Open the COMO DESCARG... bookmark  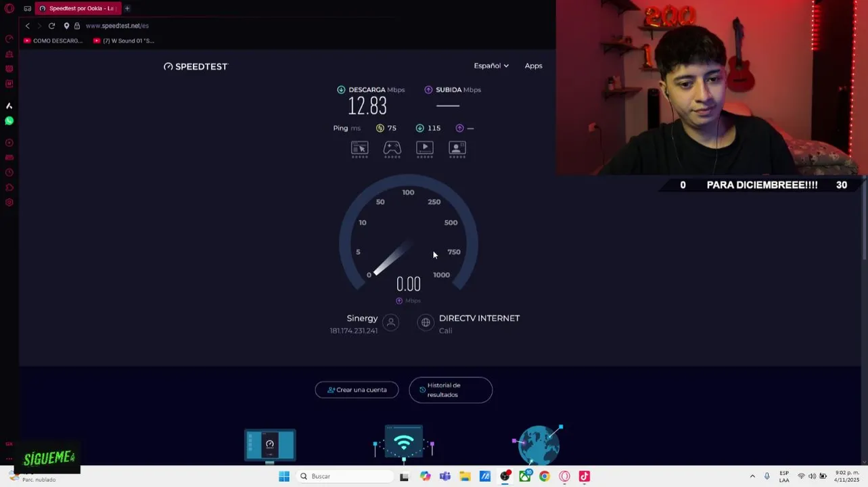pyautogui.click(x=53, y=41)
